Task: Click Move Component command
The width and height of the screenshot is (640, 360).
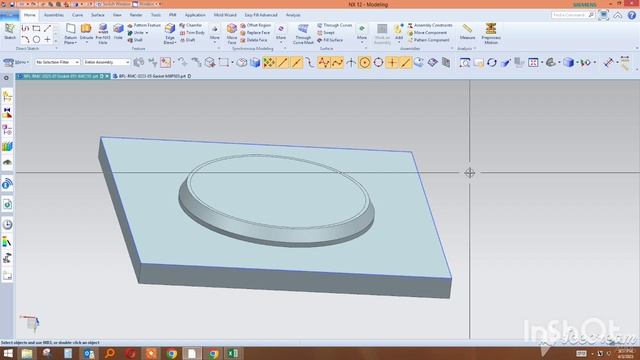Action: tap(427, 33)
